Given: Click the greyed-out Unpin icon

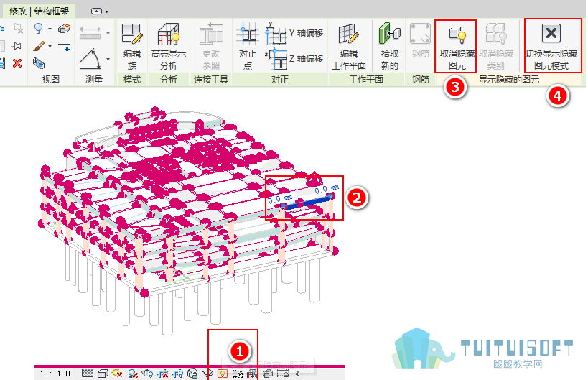Looking at the screenshot, I should (17, 28).
